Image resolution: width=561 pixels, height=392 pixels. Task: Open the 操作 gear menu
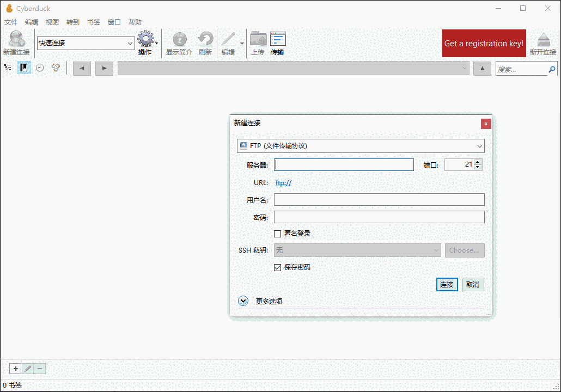tap(146, 43)
